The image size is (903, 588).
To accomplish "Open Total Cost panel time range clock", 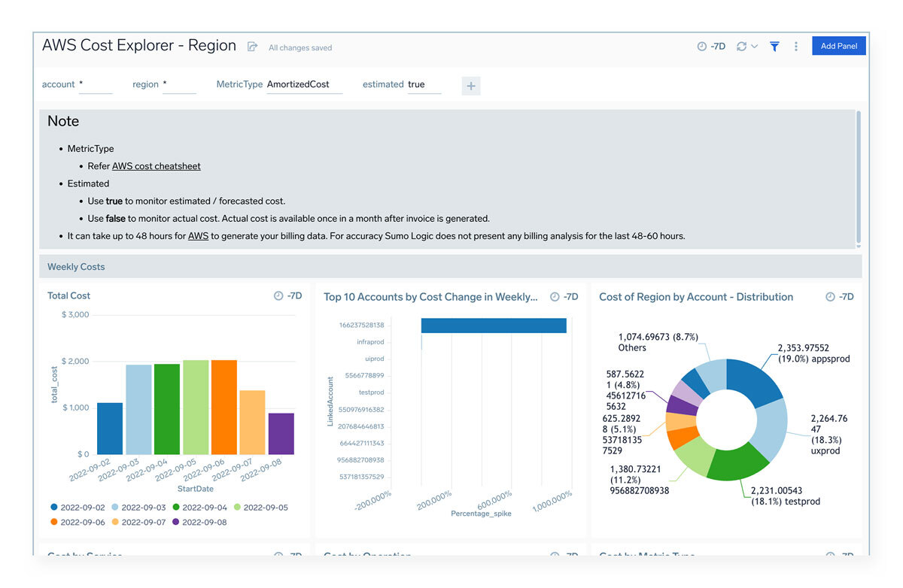I will coord(278,296).
